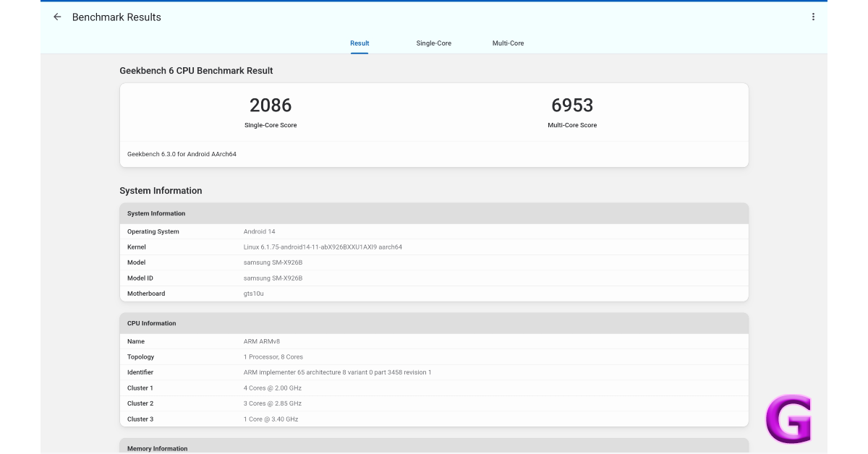The height and width of the screenshot is (454, 868).
Task: Open the Single-Core tab
Action: (433, 43)
